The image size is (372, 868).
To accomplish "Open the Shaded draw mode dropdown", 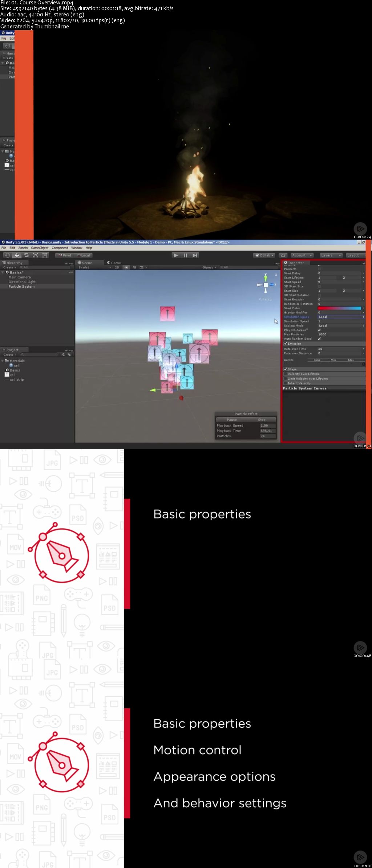I will tap(94, 267).
